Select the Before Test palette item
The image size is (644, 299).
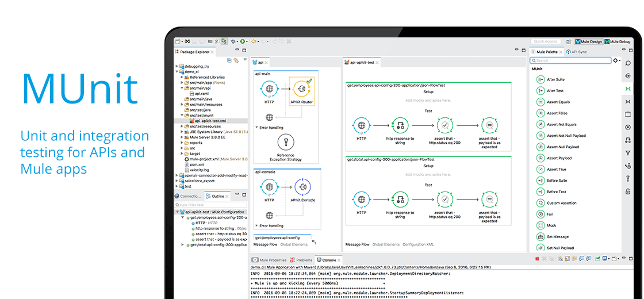coord(551,192)
